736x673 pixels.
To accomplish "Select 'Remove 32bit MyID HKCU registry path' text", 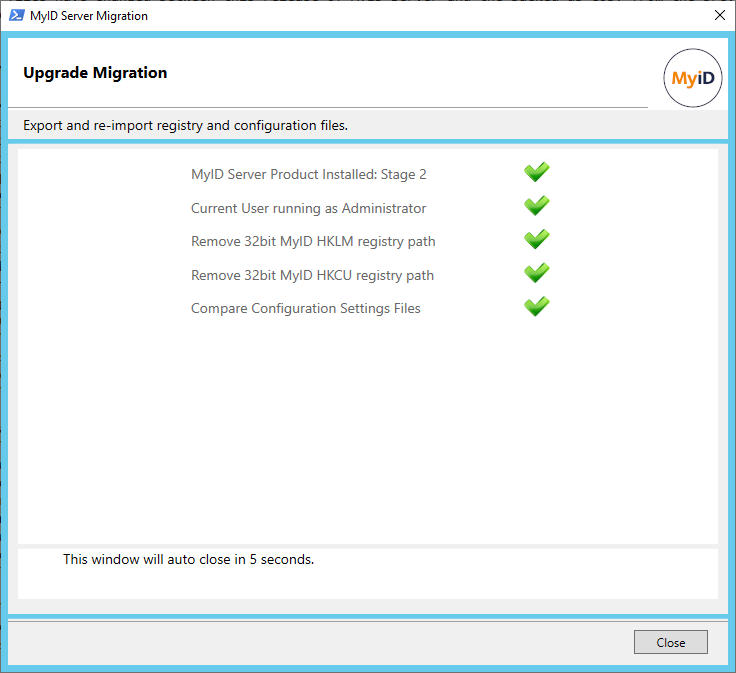I will [x=312, y=275].
